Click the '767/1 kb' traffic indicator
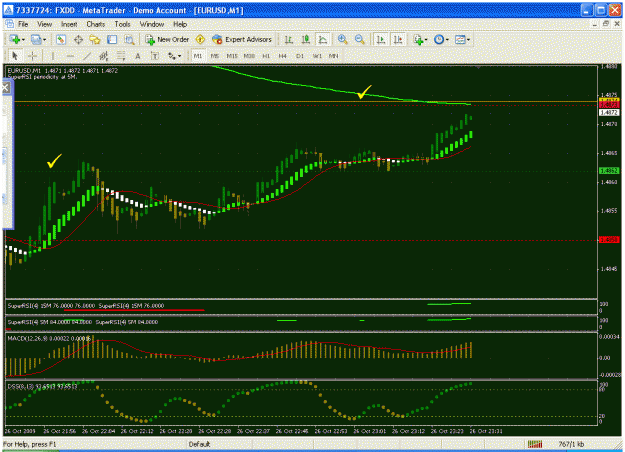The height and width of the screenshot is (452, 625). [571, 444]
